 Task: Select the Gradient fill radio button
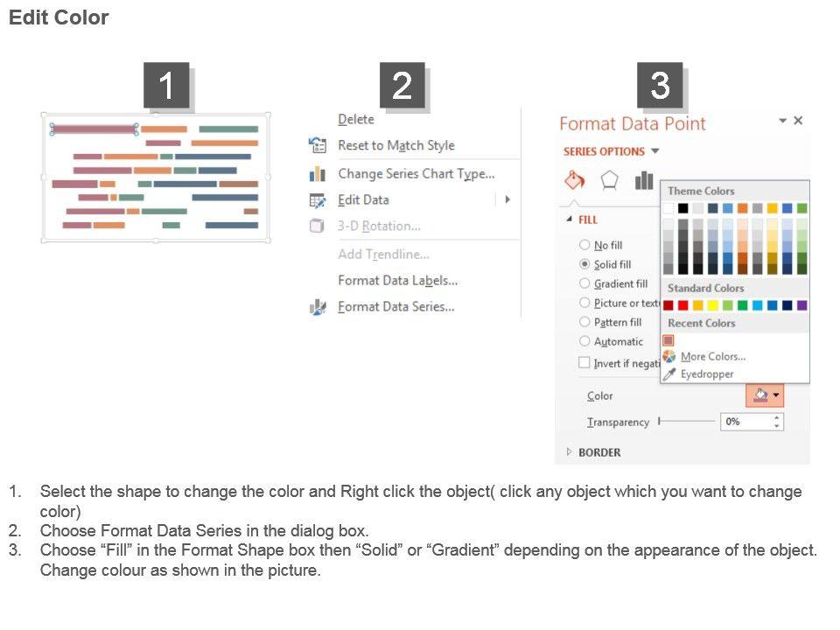(x=584, y=283)
